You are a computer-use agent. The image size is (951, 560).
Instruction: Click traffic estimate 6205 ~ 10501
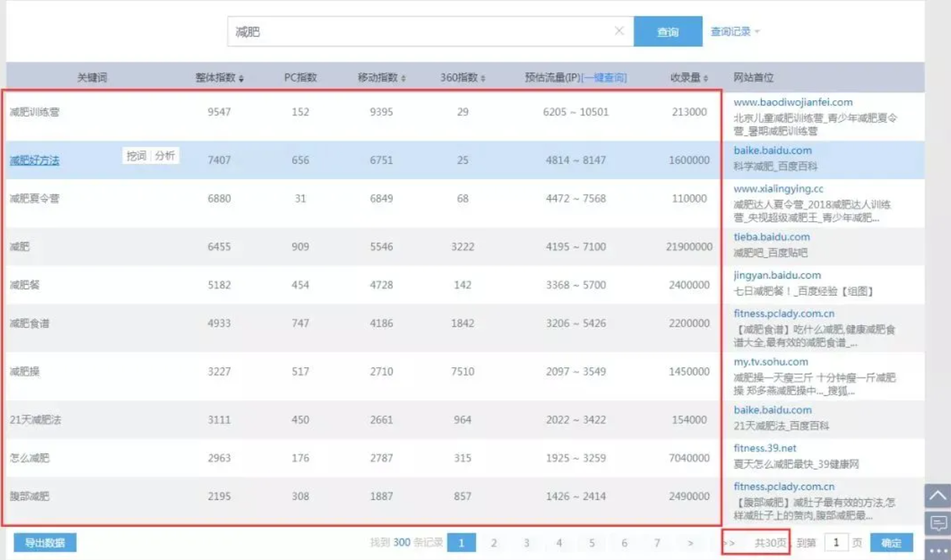(x=575, y=112)
